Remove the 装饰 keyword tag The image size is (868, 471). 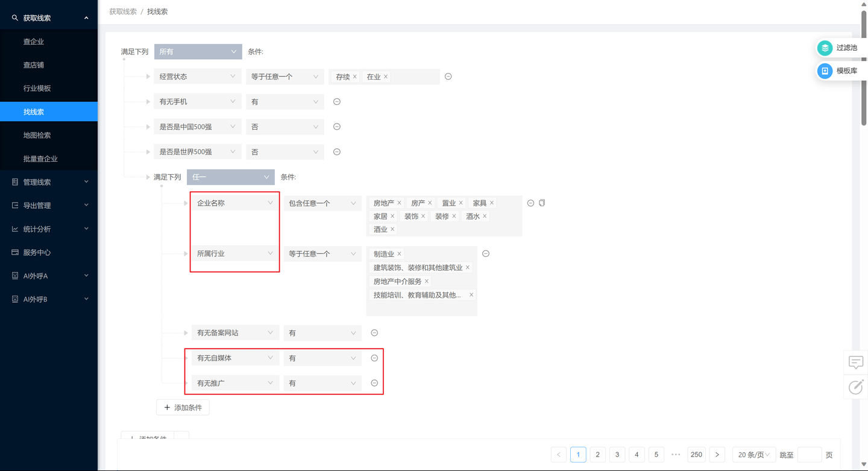tap(423, 217)
